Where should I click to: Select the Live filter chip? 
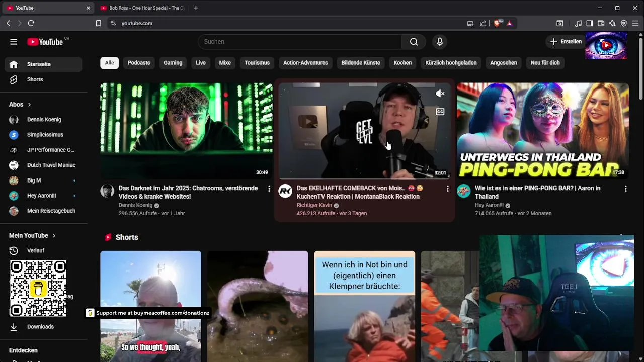(201, 63)
